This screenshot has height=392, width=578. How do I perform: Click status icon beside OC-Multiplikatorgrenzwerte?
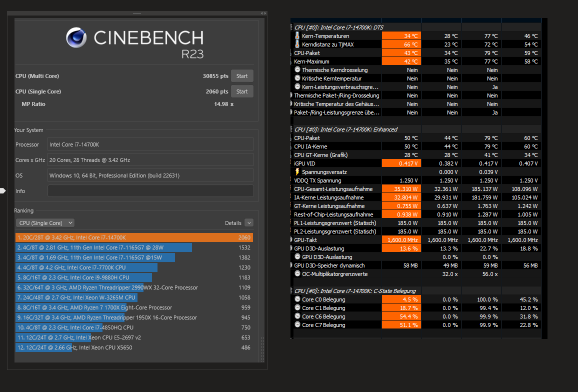pyautogui.click(x=297, y=273)
